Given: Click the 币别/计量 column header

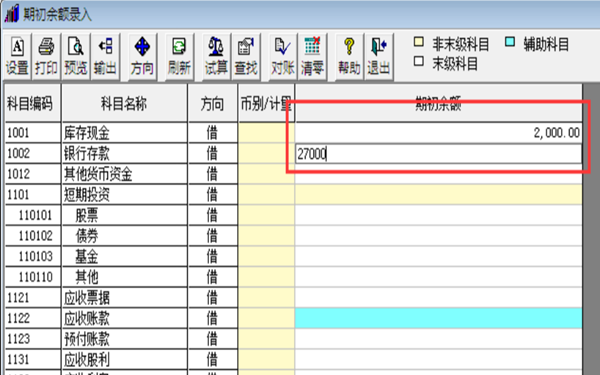Looking at the screenshot, I should [x=266, y=103].
